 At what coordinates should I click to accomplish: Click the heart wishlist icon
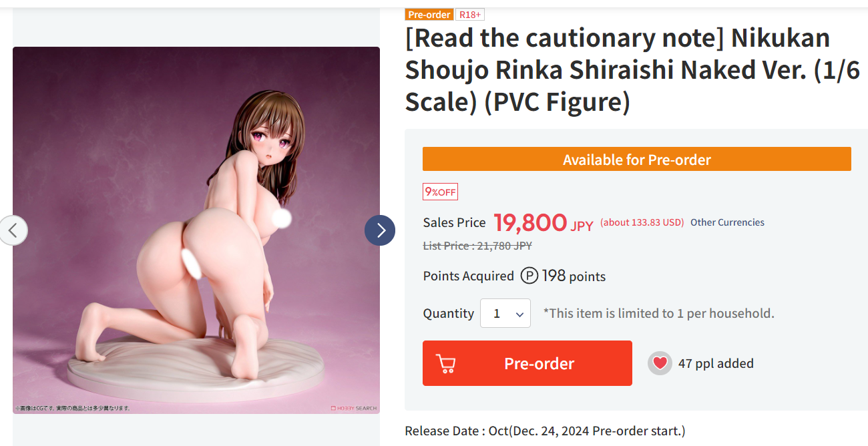click(x=660, y=363)
